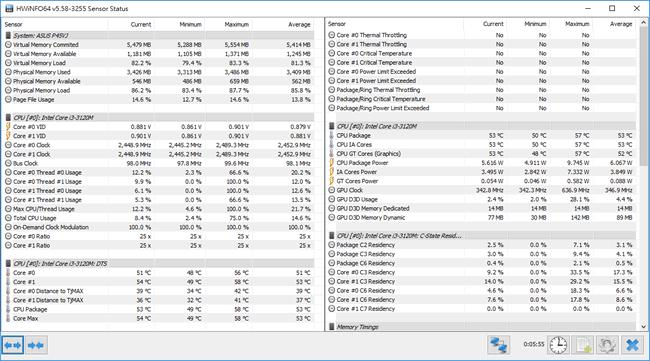This screenshot has width=650, height=361.
Task: Click the GT Cores Power lightning icon
Action: pos(331,181)
